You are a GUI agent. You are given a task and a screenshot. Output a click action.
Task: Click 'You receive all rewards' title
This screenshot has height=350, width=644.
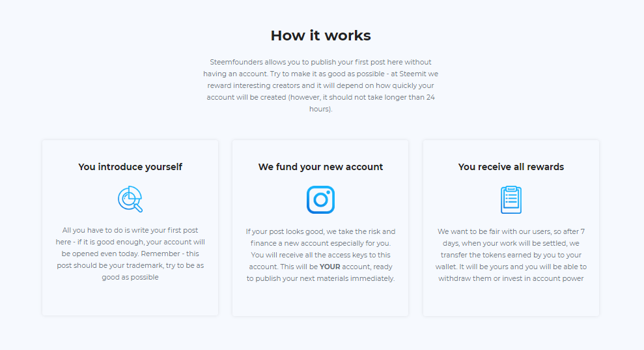point(511,167)
